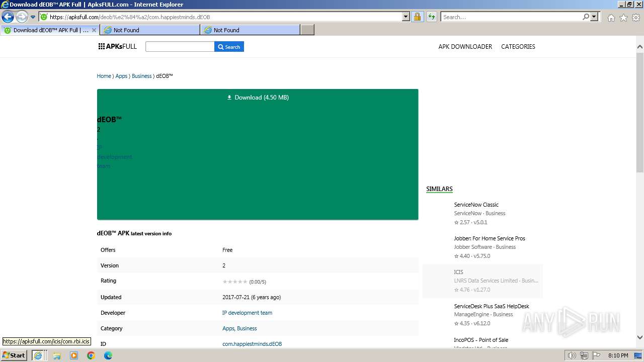644x362 pixels.
Task: Open a new tab button
Action: tap(307, 30)
